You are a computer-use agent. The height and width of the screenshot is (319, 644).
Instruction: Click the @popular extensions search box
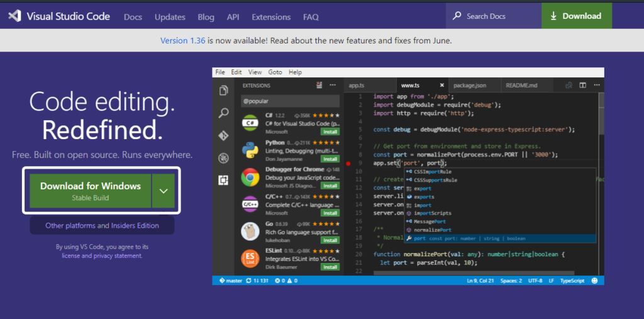point(290,101)
